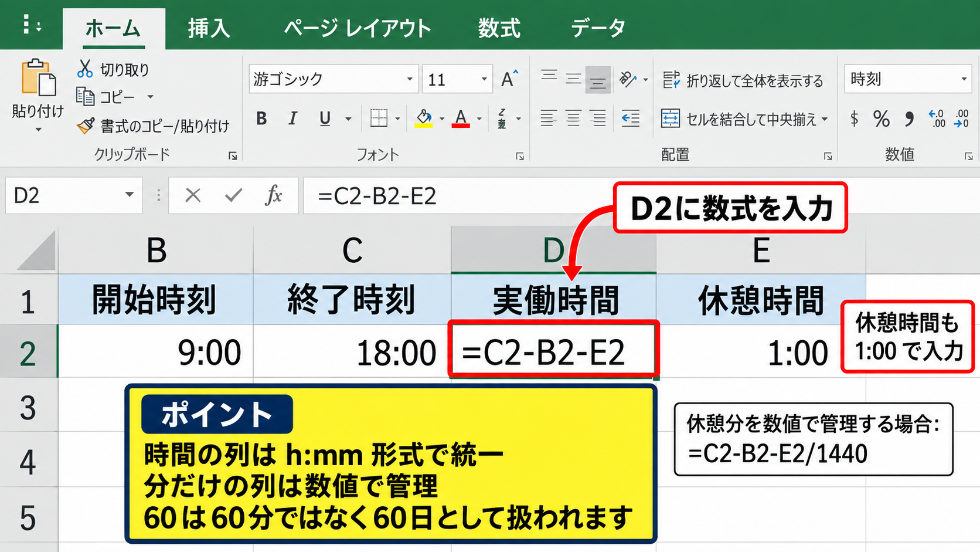Switch to the ホーム tab
980x552 pixels.
[114, 28]
